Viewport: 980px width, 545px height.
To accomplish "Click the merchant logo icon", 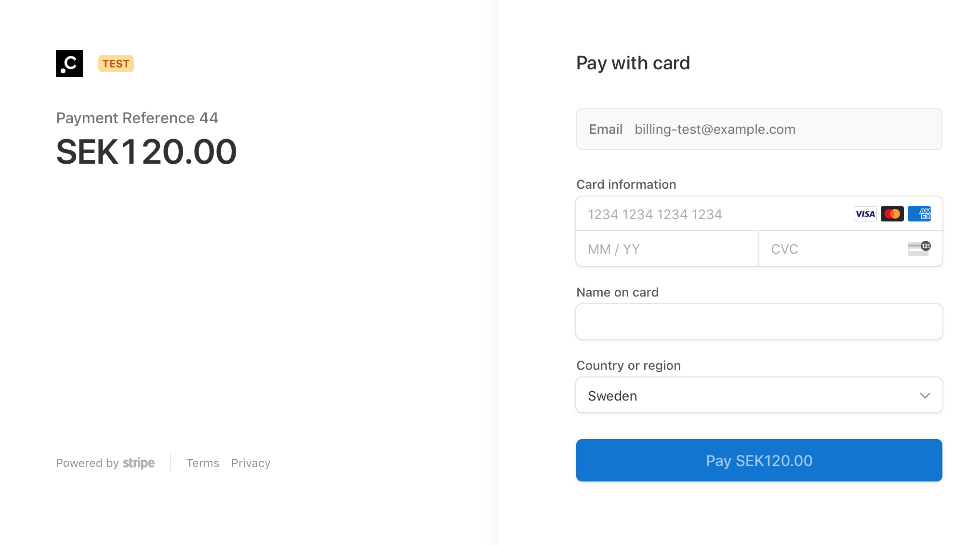I will click(x=69, y=63).
